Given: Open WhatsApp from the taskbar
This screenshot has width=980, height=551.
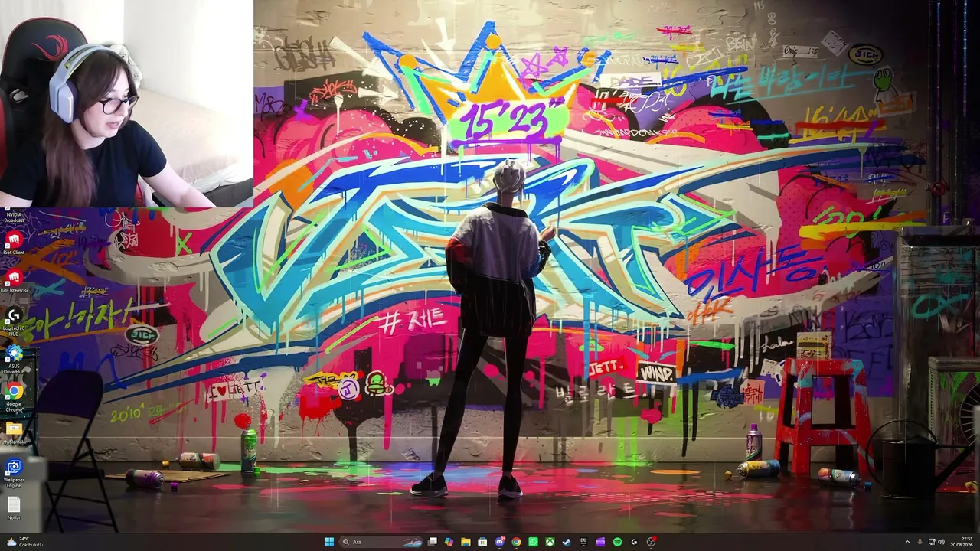Looking at the screenshot, I should click(x=533, y=542).
